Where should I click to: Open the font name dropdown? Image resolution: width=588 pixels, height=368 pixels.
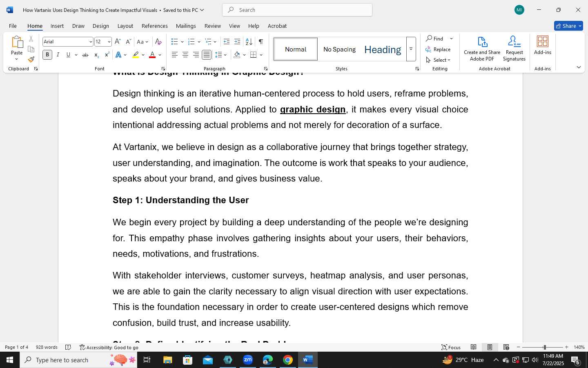pos(91,42)
